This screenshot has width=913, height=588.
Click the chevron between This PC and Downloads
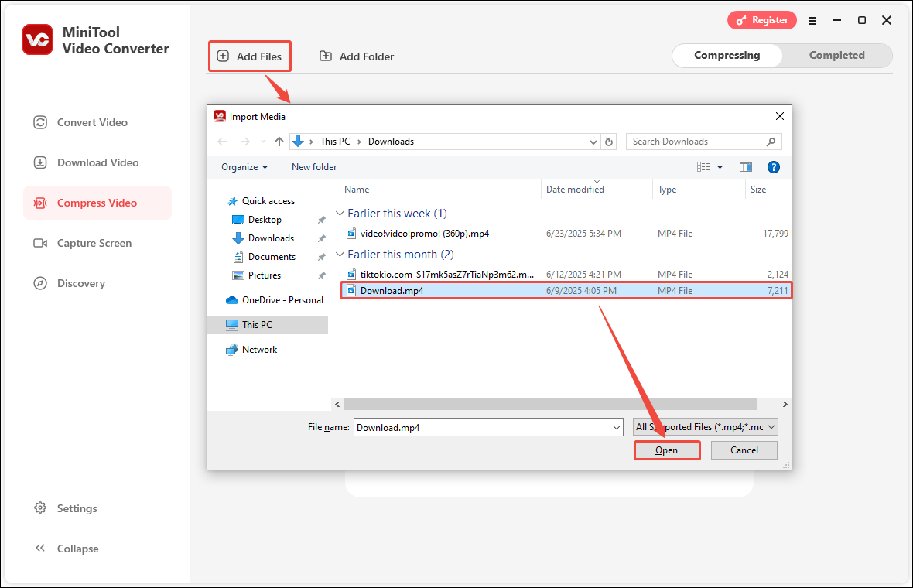pos(359,142)
